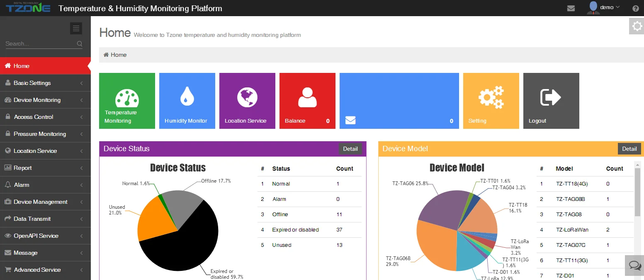Click the OpenAPI Service eye icon
The image size is (644, 280).
pos(7,236)
